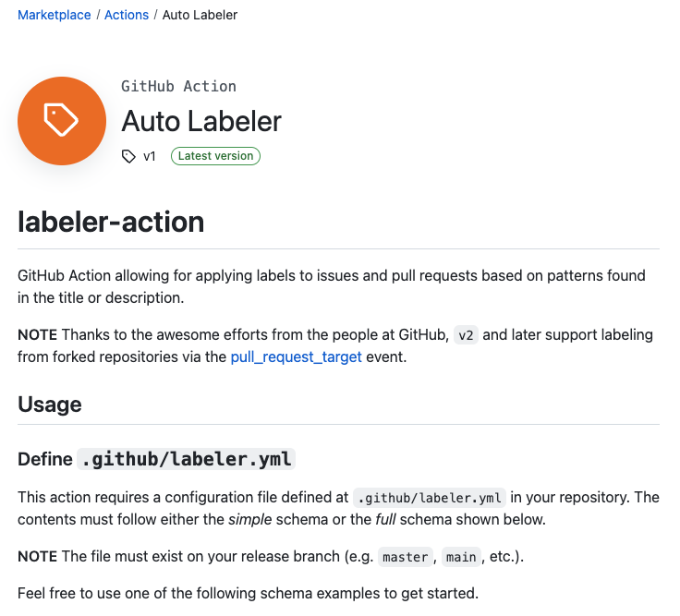
Task: Open the Marketplace breadcrumb link
Action: pos(55,15)
